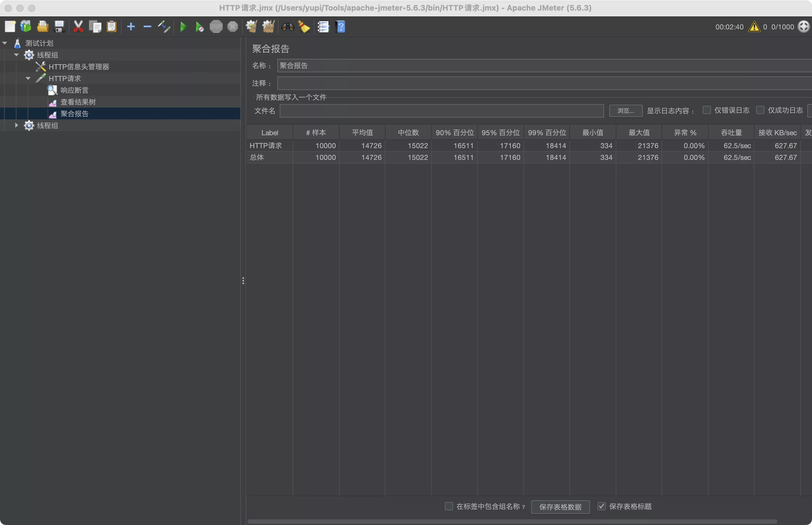Select 测试计划 in the tree
This screenshot has width=812, height=525.
(x=39, y=43)
